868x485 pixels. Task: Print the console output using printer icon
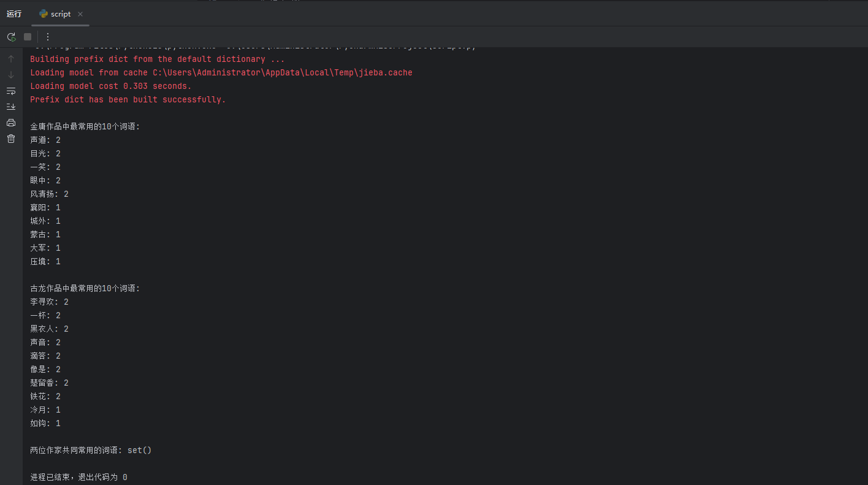click(11, 123)
